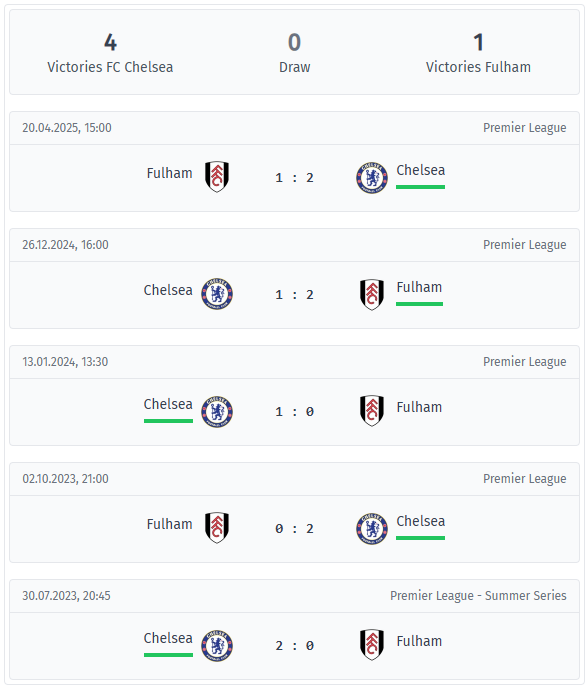The width and height of the screenshot is (587, 687).
Task: Click Chelsea crest in 20.04.2025 match
Action: click(x=372, y=178)
